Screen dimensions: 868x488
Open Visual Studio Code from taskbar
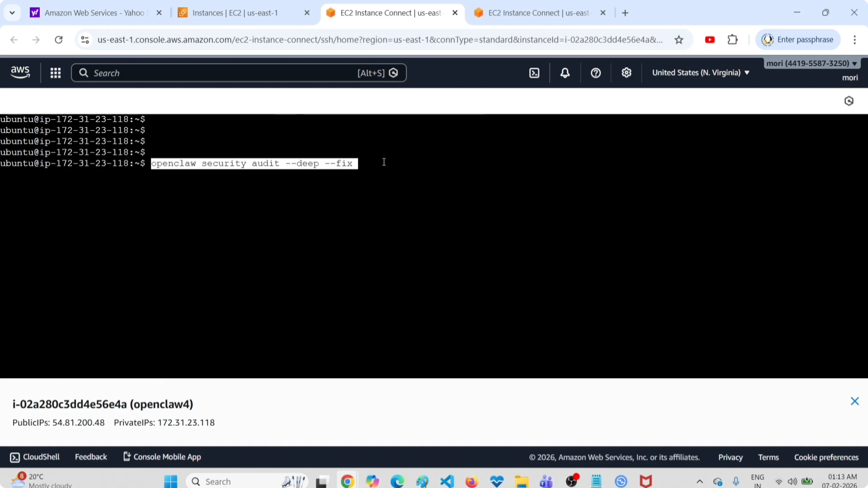tap(447, 481)
